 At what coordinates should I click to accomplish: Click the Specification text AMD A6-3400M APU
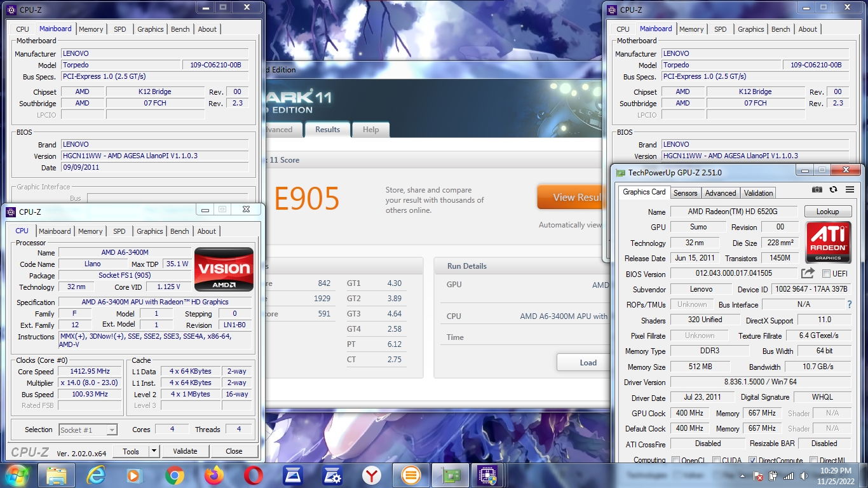tap(155, 302)
